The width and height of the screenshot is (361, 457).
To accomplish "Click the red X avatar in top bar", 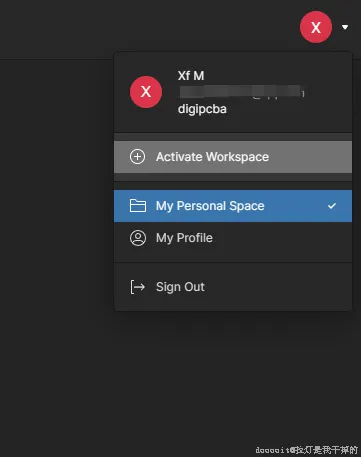I will pyautogui.click(x=316, y=27).
